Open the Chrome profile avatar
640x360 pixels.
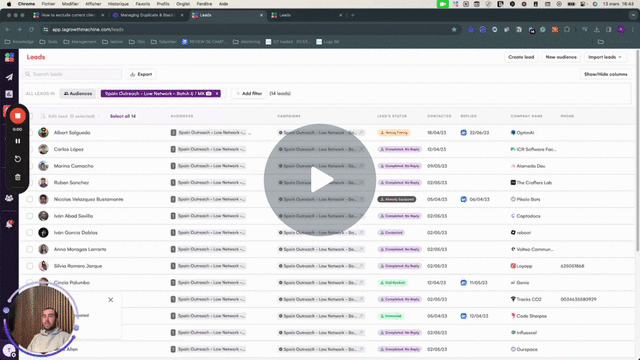coord(621,29)
